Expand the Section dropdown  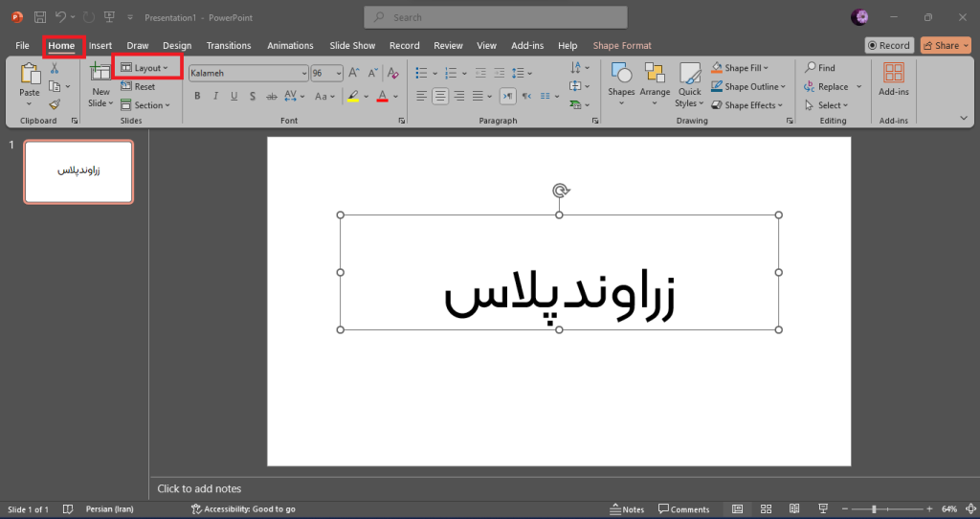click(145, 105)
